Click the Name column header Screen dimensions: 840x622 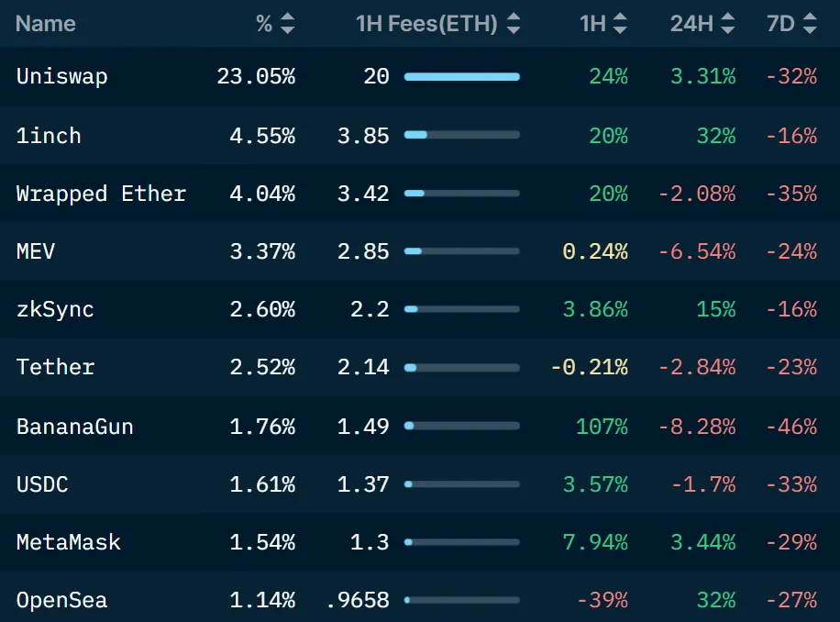coord(46,24)
